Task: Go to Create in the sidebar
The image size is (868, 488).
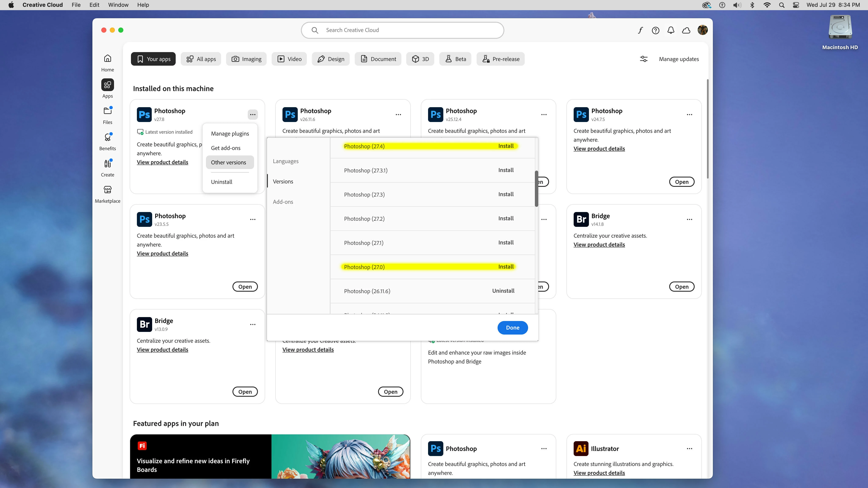Action: click(x=107, y=168)
